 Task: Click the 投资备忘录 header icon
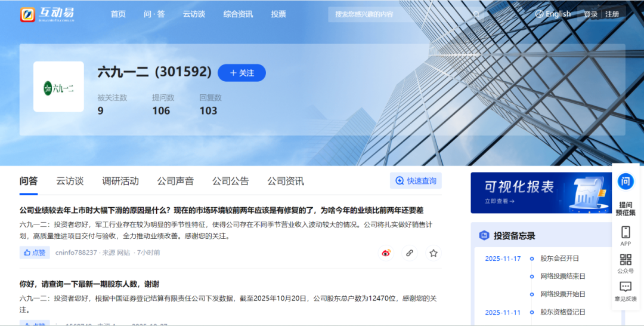coord(484,236)
